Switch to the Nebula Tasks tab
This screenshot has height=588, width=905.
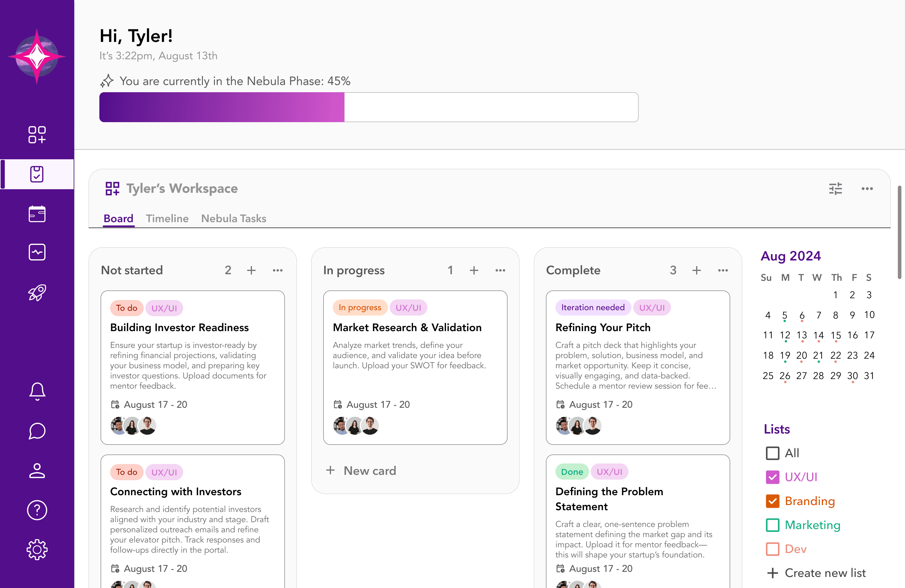[x=233, y=218]
